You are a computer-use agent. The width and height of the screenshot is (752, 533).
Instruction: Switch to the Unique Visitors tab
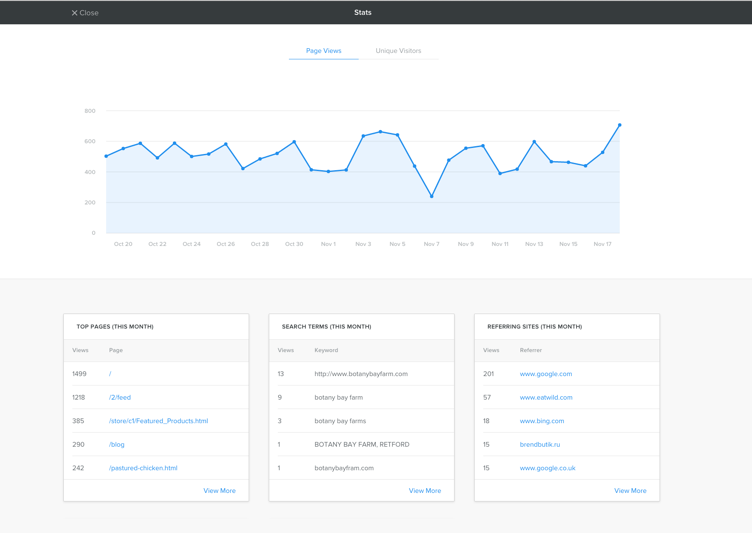tap(398, 51)
